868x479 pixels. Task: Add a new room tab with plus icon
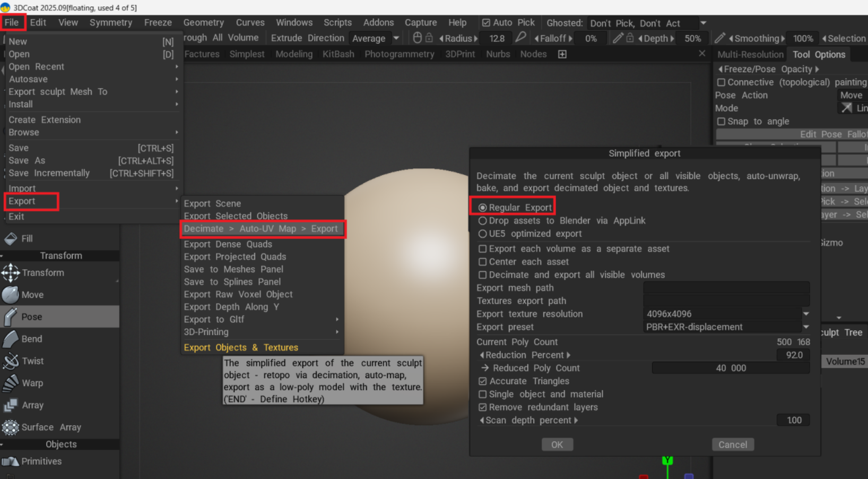coord(562,54)
